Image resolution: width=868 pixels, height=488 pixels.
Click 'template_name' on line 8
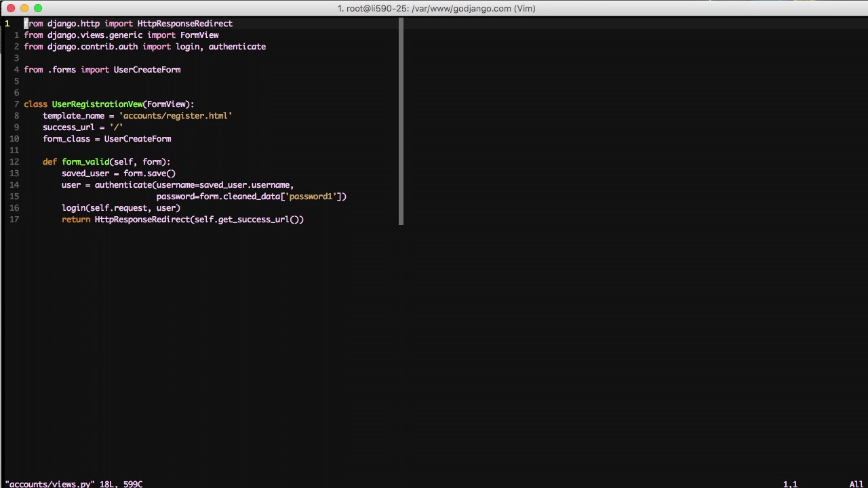click(x=73, y=116)
